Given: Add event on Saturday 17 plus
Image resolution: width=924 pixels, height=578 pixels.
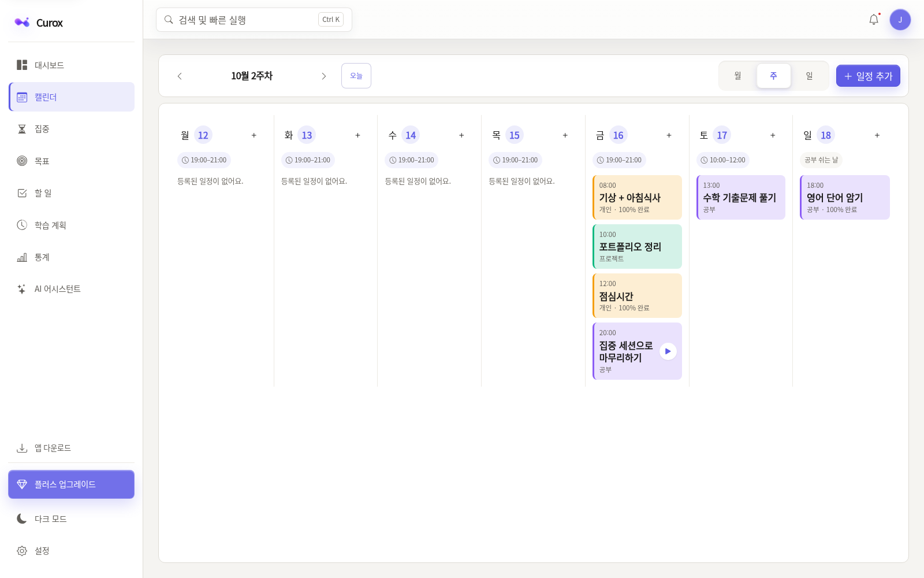Looking at the screenshot, I should 773,135.
